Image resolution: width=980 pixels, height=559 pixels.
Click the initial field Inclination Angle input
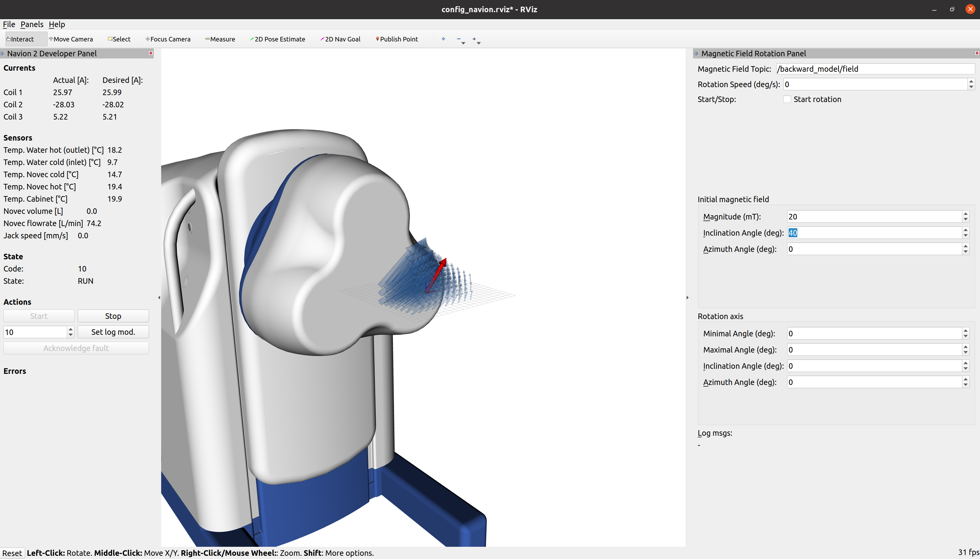pyautogui.click(x=874, y=233)
